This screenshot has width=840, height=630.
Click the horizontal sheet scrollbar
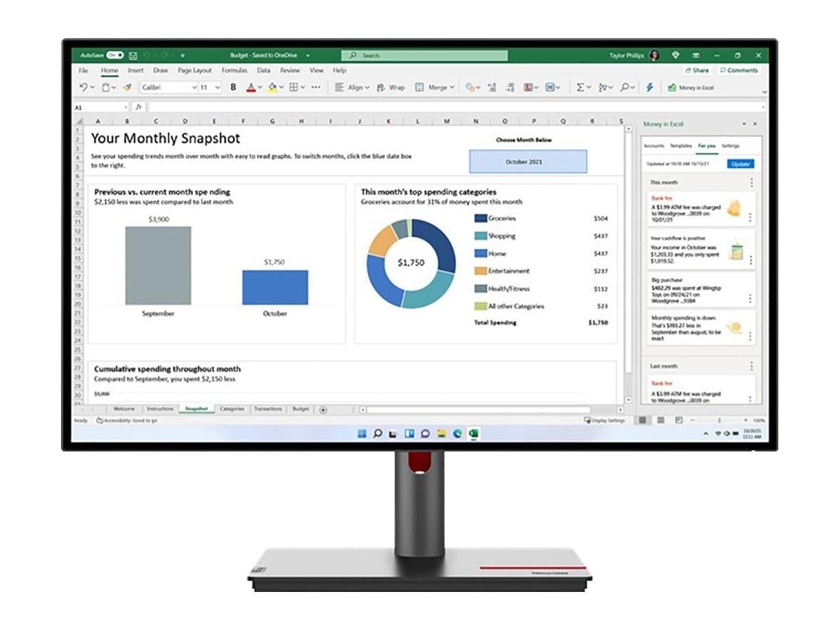(x=478, y=410)
